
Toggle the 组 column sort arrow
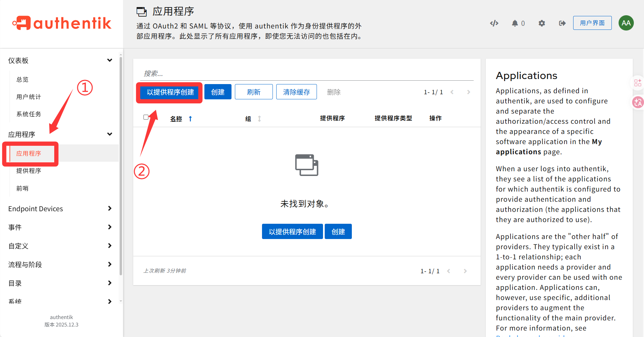coord(259,119)
